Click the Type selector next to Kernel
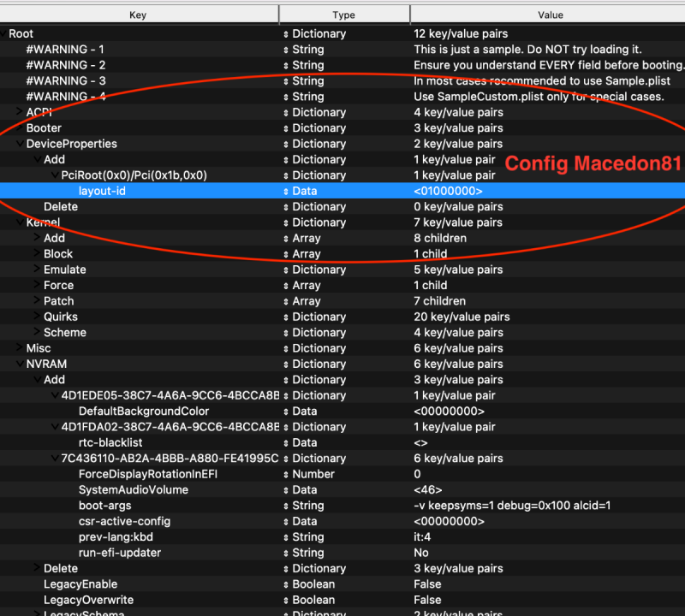Image resolution: width=685 pixels, height=616 pixels. click(x=287, y=222)
